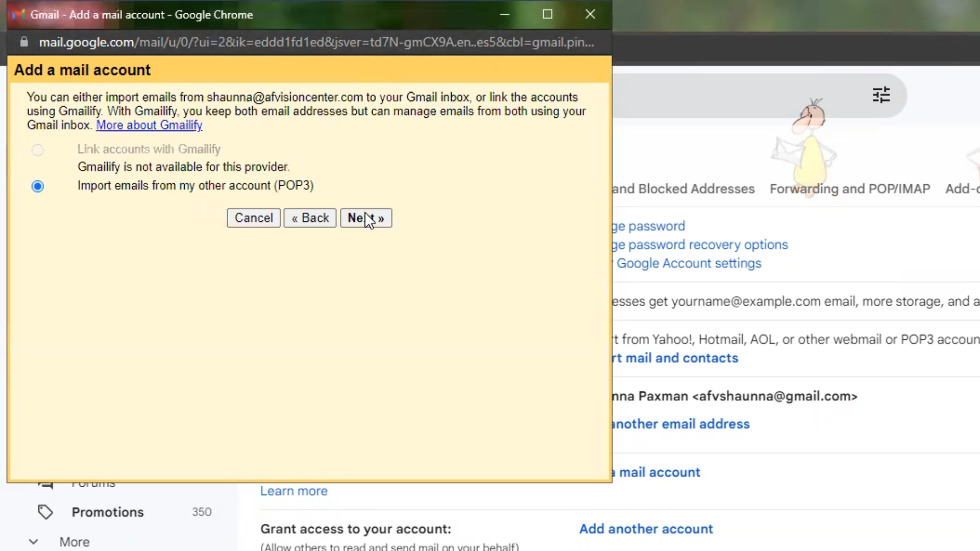Click the popup URL address field
Image resolution: width=980 pixels, height=551 pixels.
[316, 42]
